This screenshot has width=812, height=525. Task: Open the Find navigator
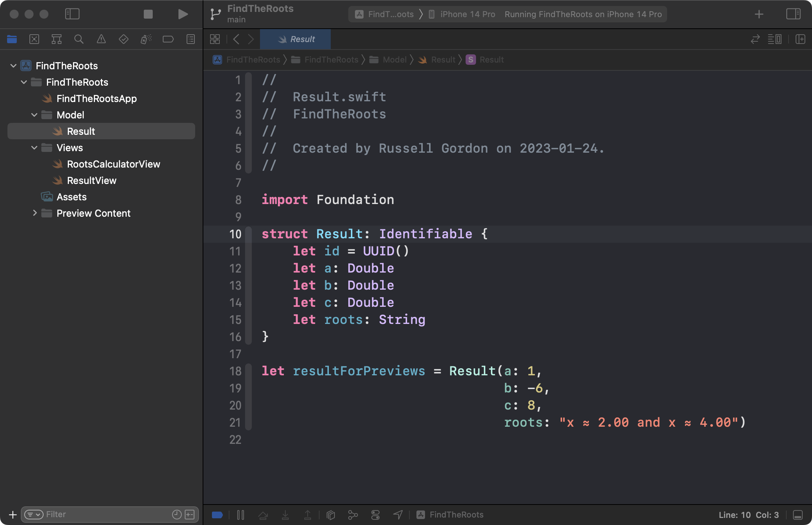click(x=79, y=39)
